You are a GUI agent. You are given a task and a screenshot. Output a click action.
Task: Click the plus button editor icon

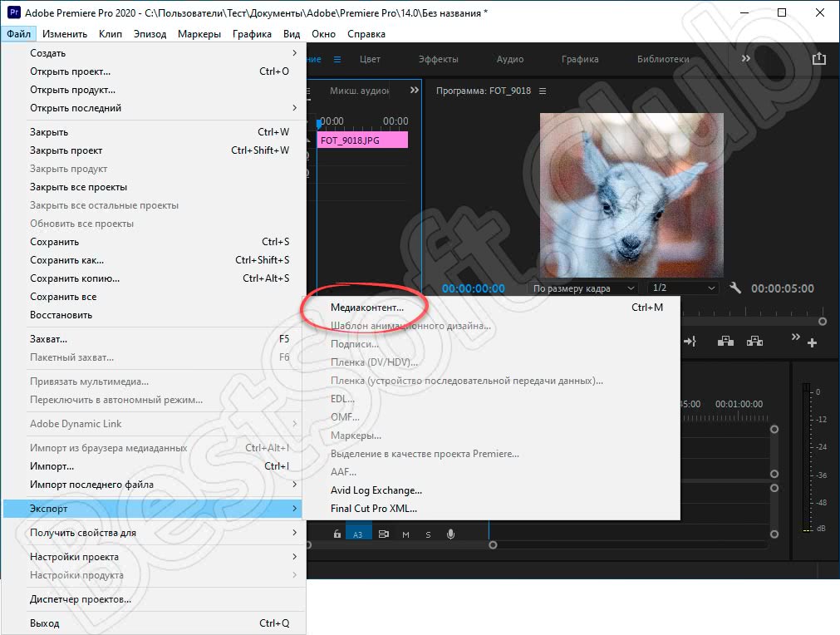pos(812,342)
